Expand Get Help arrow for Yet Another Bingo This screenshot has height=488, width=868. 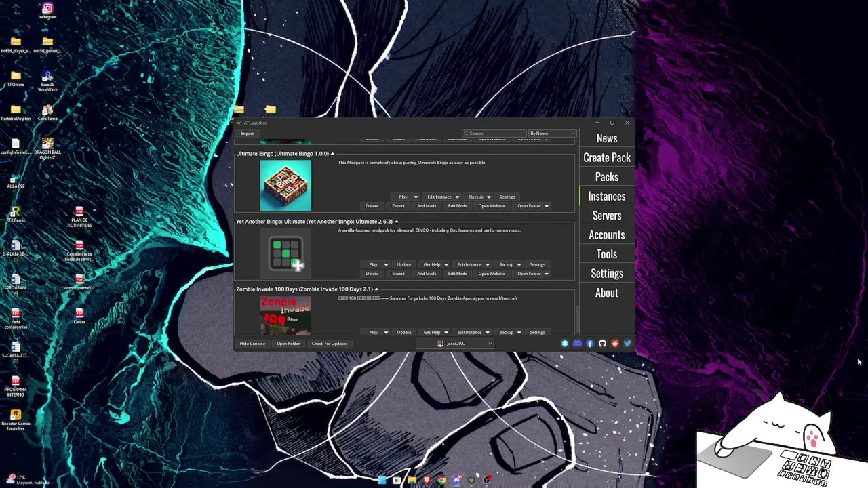point(446,265)
